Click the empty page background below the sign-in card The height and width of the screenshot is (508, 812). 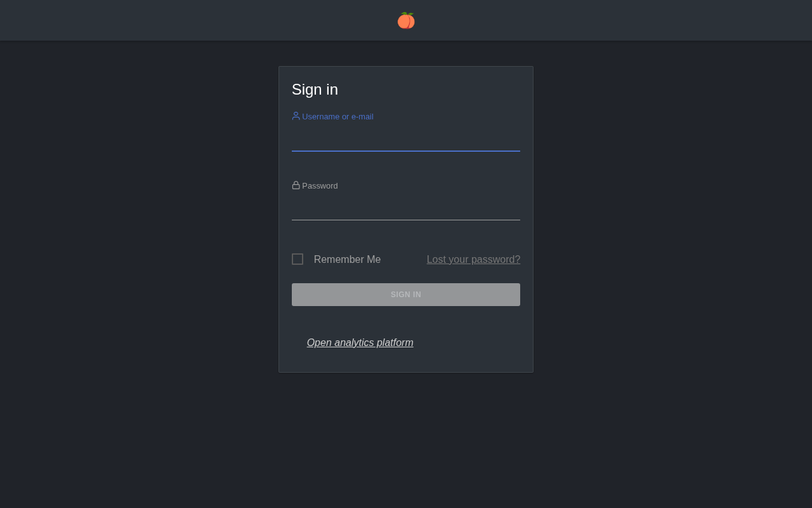point(406,438)
